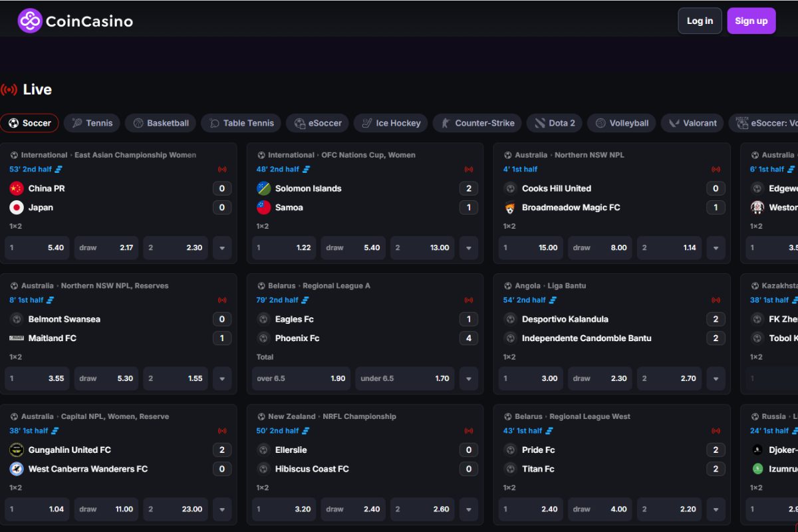The width and height of the screenshot is (798, 532).
Task: Click the Log in button
Action: tap(700, 21)
